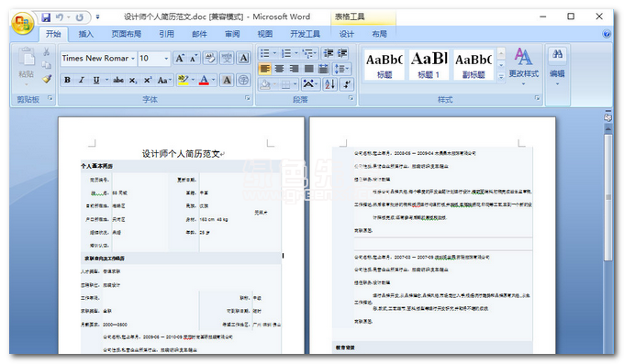Screen dimensions: 624x364
Task: Increase paragraph indent
Action: tap(342, 53)
